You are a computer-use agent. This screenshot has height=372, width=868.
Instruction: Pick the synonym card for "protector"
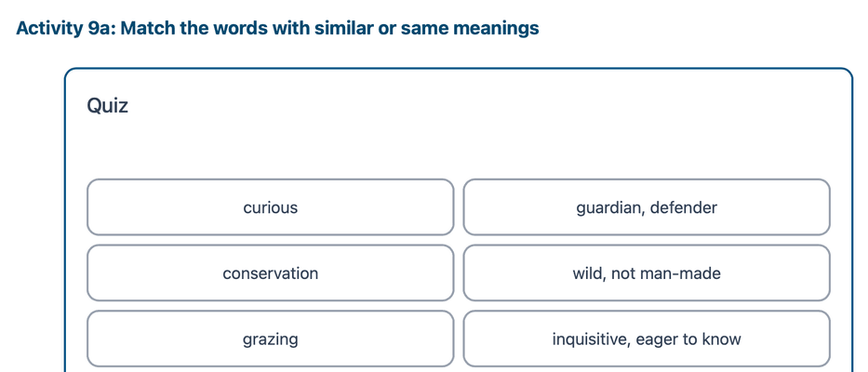tap(647, 207)
